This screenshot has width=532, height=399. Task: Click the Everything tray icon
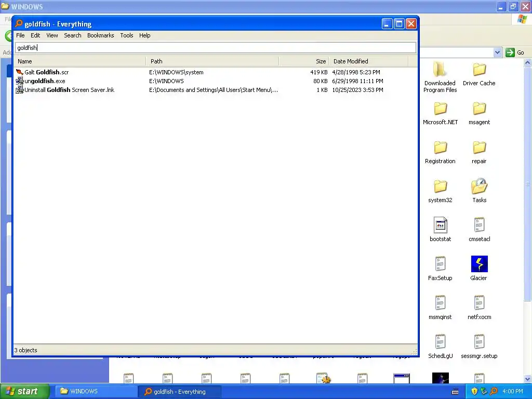[x=494, y=391]
